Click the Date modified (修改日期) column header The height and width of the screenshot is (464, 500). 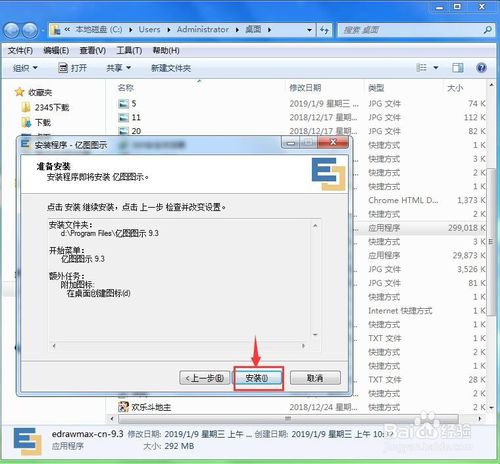(305, 88)
